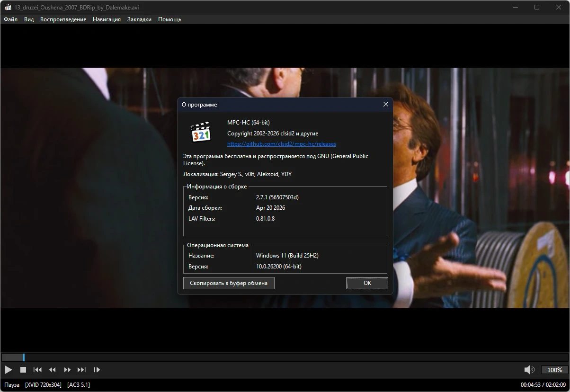This screenshot has height=392, width=570.
Task: Stop video playback
Action: point(23,370)
